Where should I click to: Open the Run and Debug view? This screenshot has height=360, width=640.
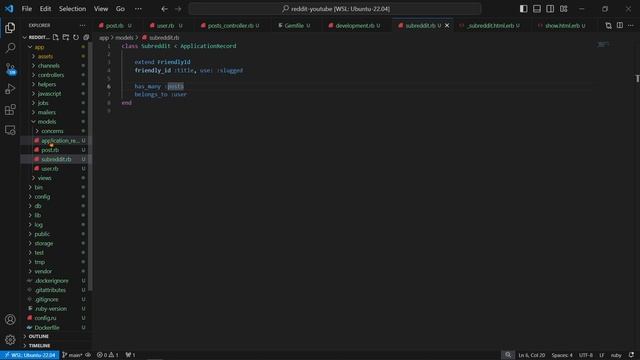click(x=10, y=89)
